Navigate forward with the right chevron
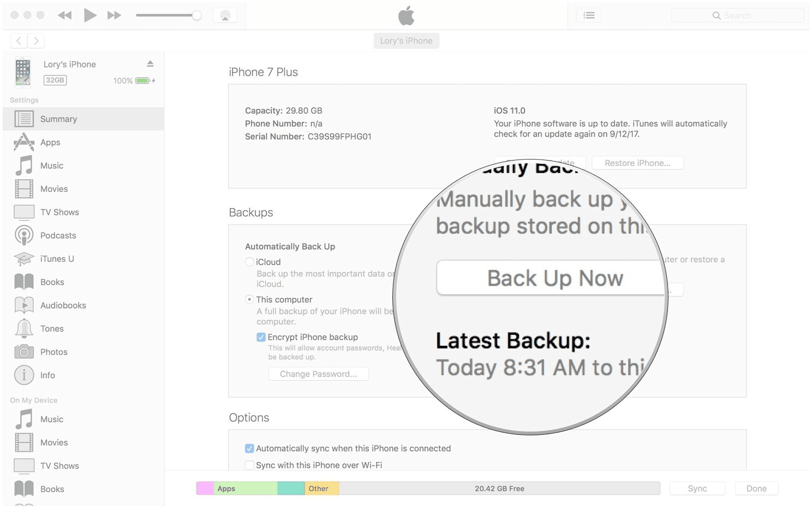The height and width of the screenshot is (508, 812). pyautogui.click(x=36, y=40)
